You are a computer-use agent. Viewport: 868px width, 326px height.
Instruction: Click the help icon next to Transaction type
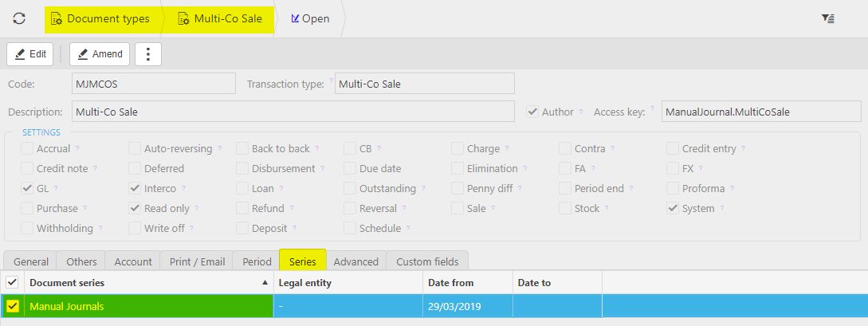click(x=331, y=81)
